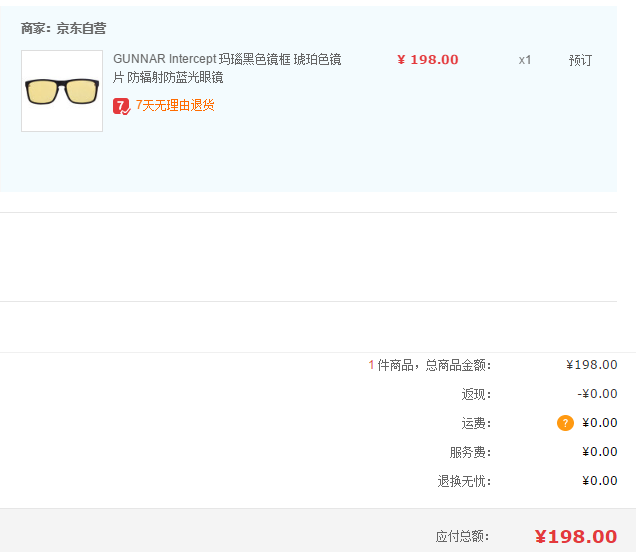Viewport: 636px width, 552px height.
Task: Click the merchant name 京东自营
Action: click(x=81, y=28)
